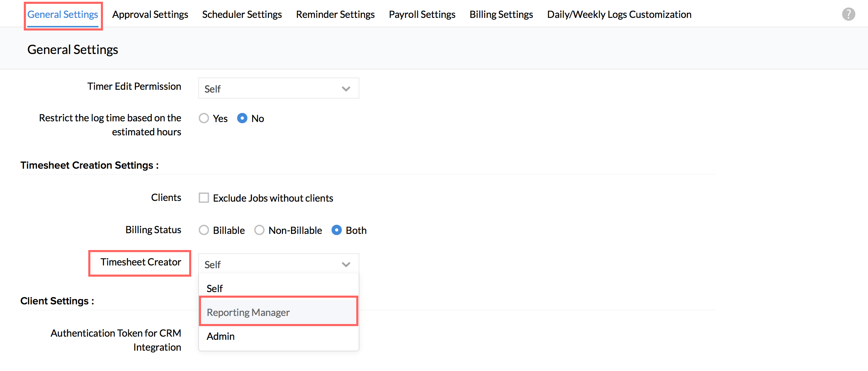This screenshot has height=371, width=868.
Task: Open the Scheduler Settings tab
Action: (x=242, y=14)
